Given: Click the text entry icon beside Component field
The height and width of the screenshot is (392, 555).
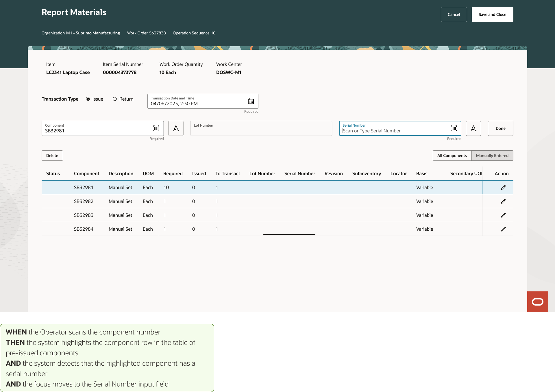Looking at the screenshot, I should [x=176, y=128].
